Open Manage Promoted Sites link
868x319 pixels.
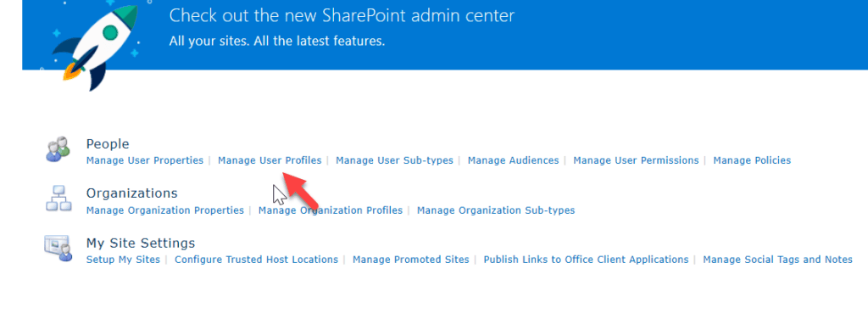(x=411, y=260)
